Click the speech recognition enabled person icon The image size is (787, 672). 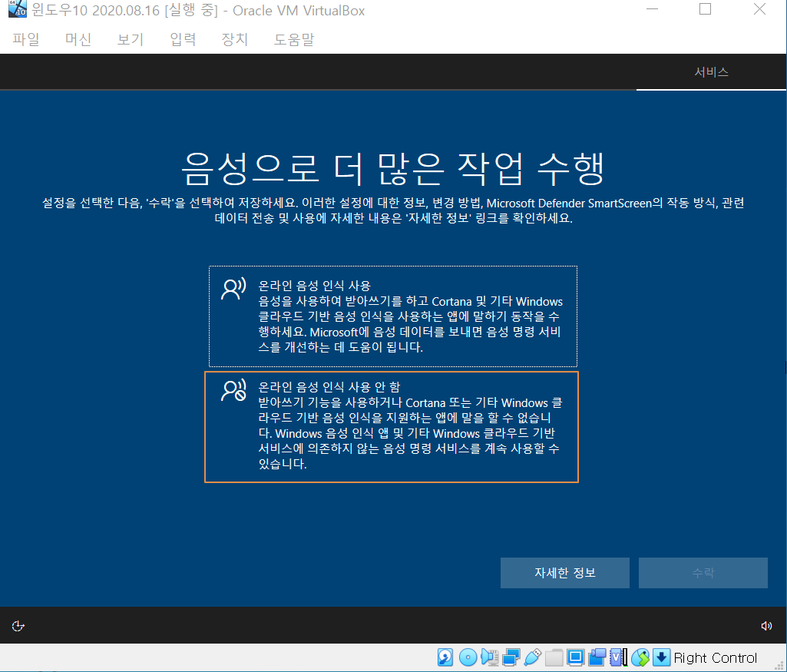(x=233, y=289)
